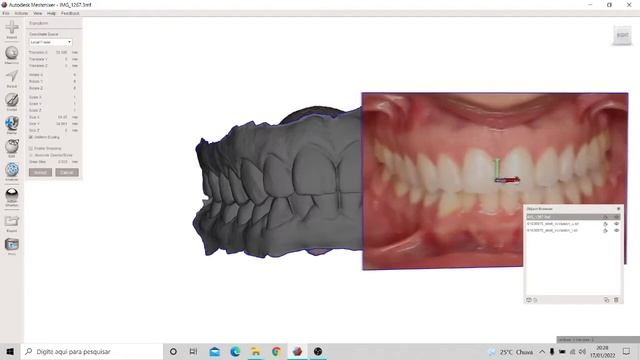Click the bottom-left icon in Object Browser
This screenshot has height=360, width=640.
tap(529, 300)
